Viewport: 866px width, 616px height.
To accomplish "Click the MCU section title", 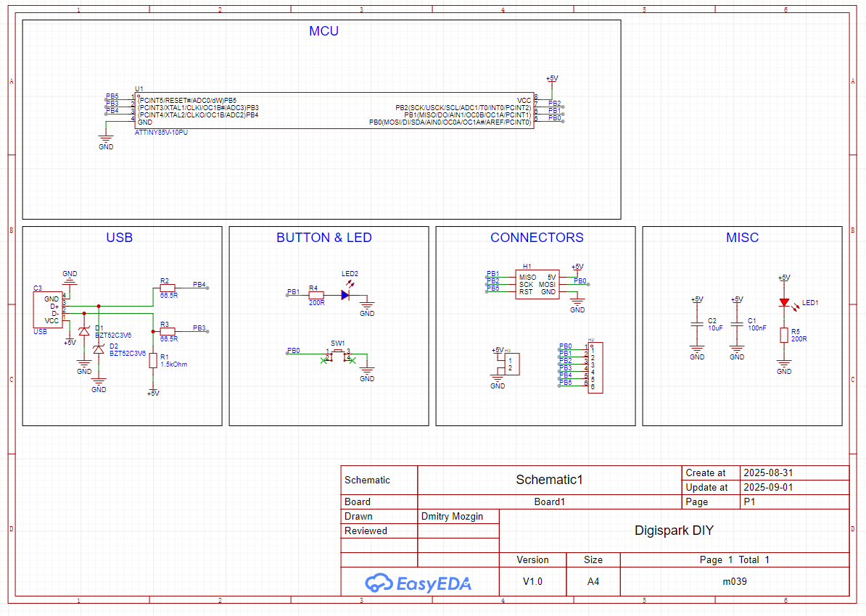I will (323, 31).
